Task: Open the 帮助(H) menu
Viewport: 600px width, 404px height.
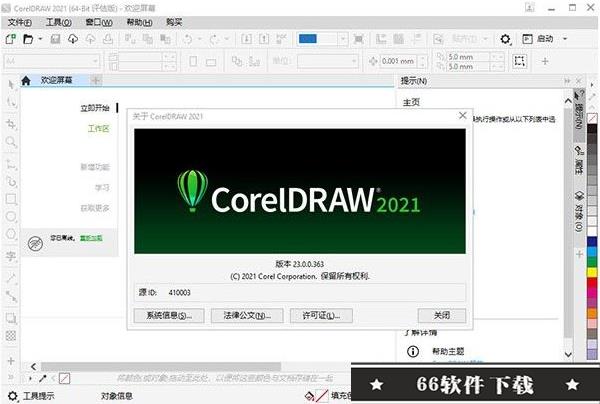Action: click(139, 23)
